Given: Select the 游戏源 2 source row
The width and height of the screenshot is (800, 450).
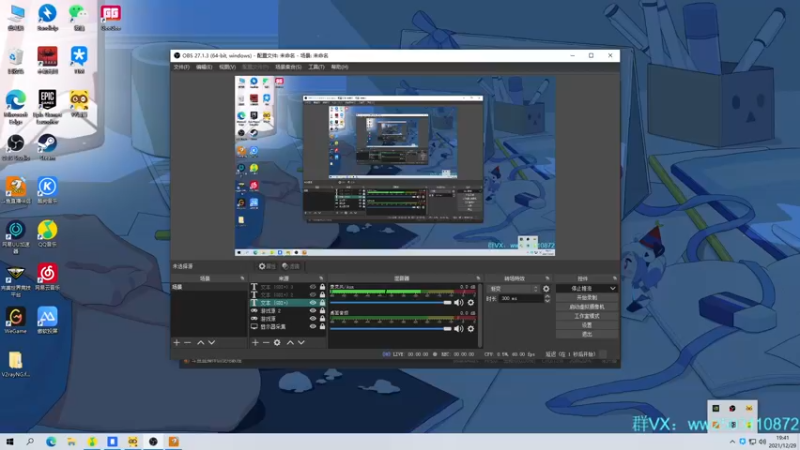Looking at the screenshot, I should click(x=288, y=310).
